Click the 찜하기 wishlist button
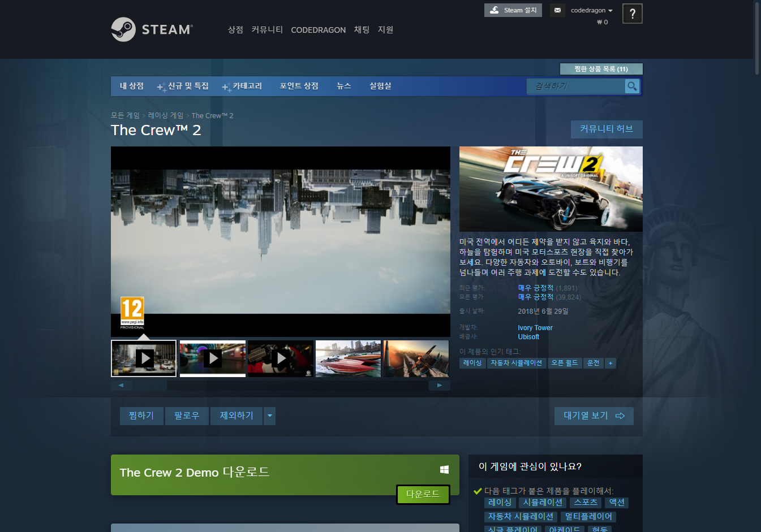Image resolution: width=761 pixels, height=532 pixels. [141, 416]
